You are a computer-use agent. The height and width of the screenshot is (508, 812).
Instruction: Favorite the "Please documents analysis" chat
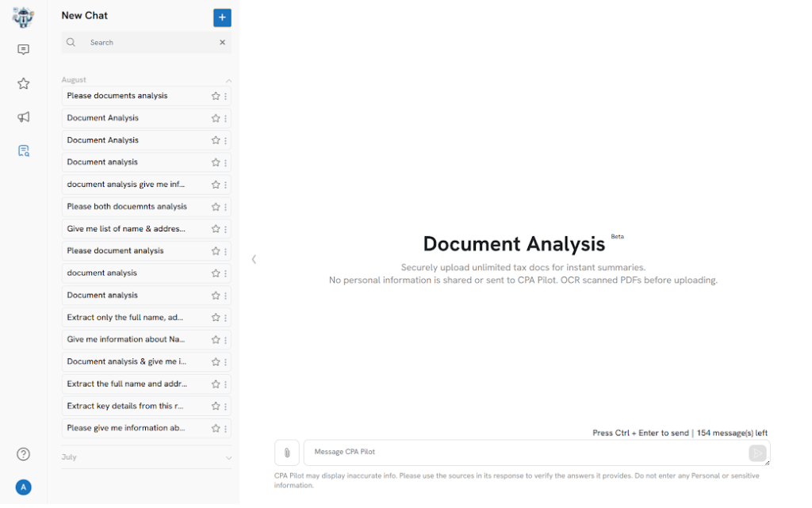214,95
